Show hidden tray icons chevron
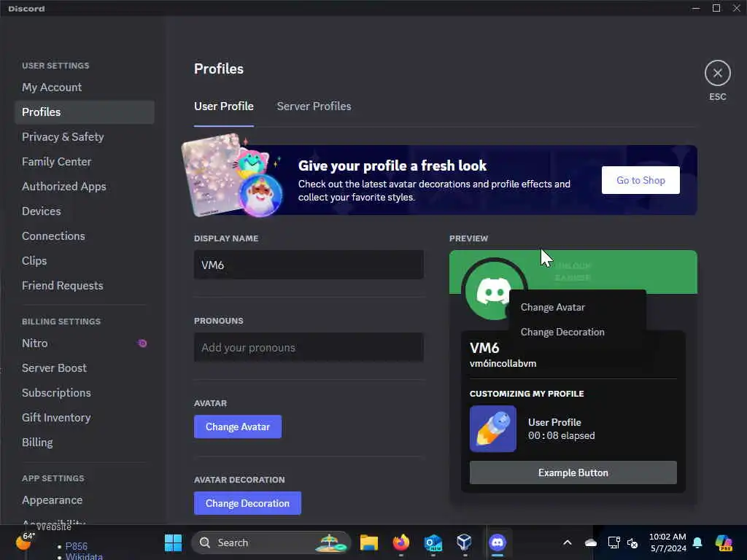 click(x=568, y=542)
